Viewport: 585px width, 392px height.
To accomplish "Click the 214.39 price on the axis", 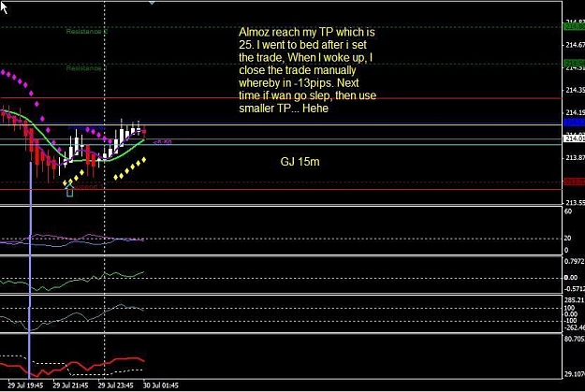I will point(575,90).
